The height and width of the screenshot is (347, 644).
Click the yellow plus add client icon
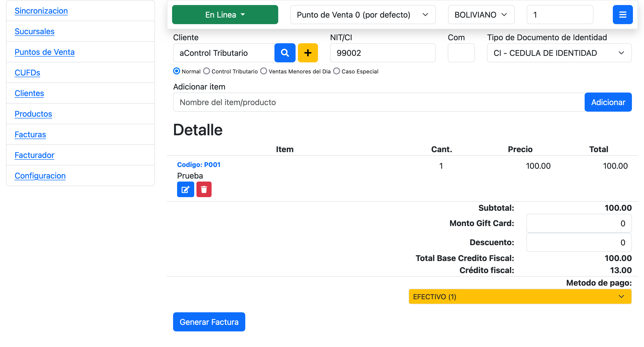point(308,53)
